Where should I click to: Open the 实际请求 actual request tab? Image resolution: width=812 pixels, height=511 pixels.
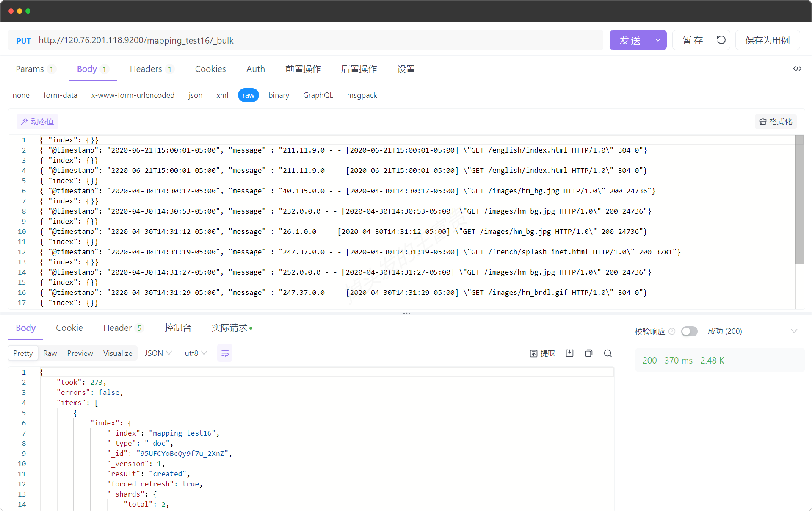(x=232, y=328)
